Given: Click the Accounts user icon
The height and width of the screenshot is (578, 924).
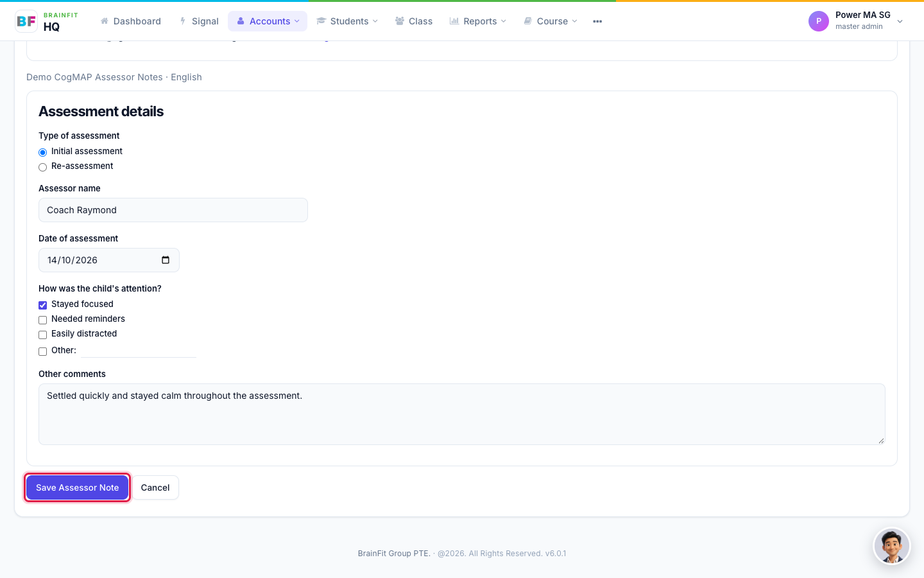Looking at the screenshot, I should pyautogui.click(x=241, y=21).
